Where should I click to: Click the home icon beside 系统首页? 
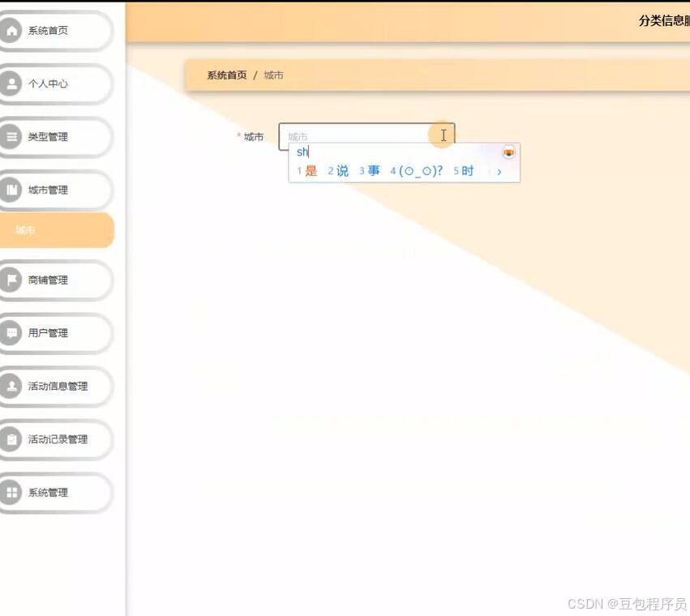click(x=11, y=30)
